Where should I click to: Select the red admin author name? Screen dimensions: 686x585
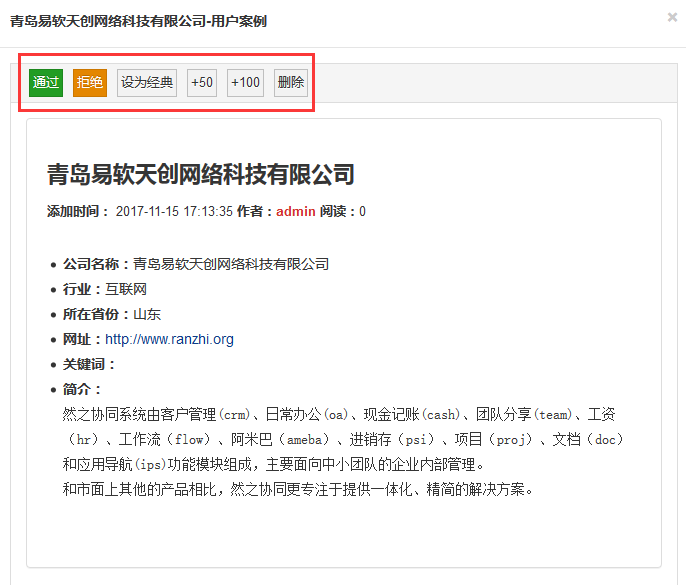click(296, 211)
